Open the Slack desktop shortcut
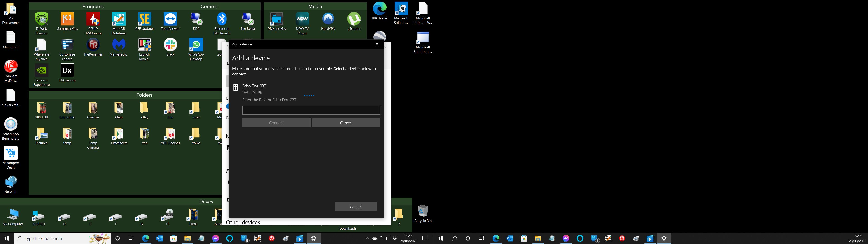 170,45
